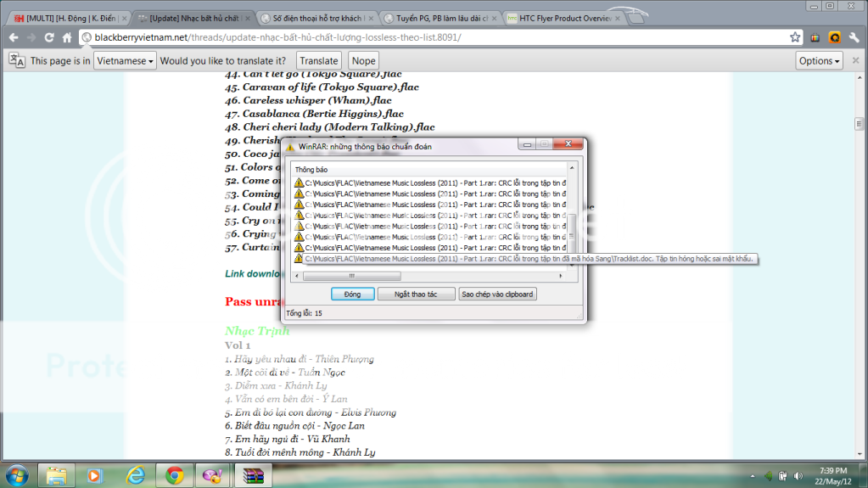Switch to [Update] Nhạc bất hủ tab
Image resolution: width=868 pixels, height=488 pixels.
(x=193, y=19)
